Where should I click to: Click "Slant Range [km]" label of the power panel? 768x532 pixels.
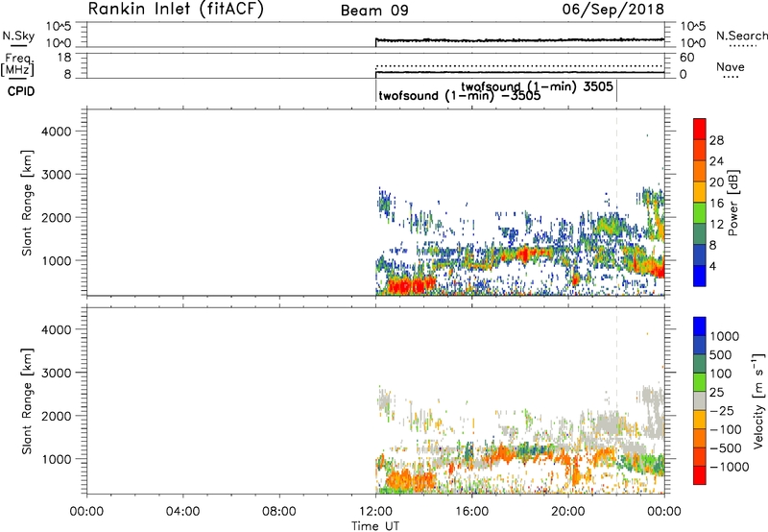pyautogui.click(x=27, y=203)
